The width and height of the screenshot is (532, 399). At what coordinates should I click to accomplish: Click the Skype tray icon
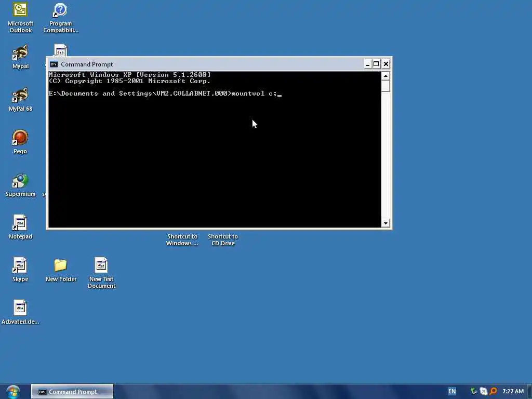(484, 392)
